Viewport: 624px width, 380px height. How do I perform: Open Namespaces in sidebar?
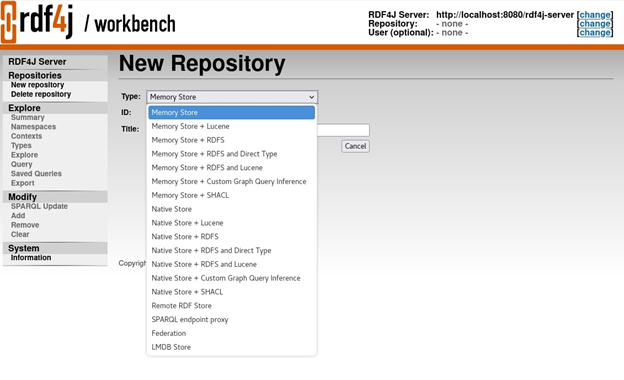[x=33, y=127]
